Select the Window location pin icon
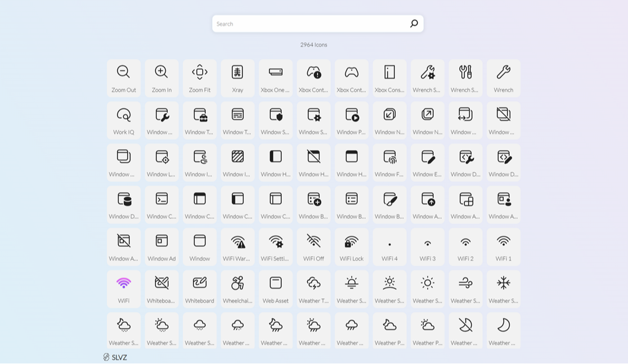This screenshot has height=364, width=628. (x=162, y=163)
